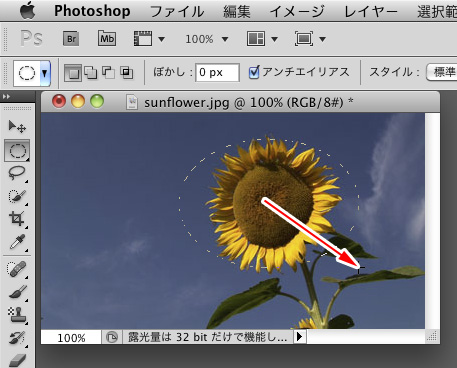The image size is (457, 368).
Task: Select the Move tool
Action: click(x=17, y=127)
